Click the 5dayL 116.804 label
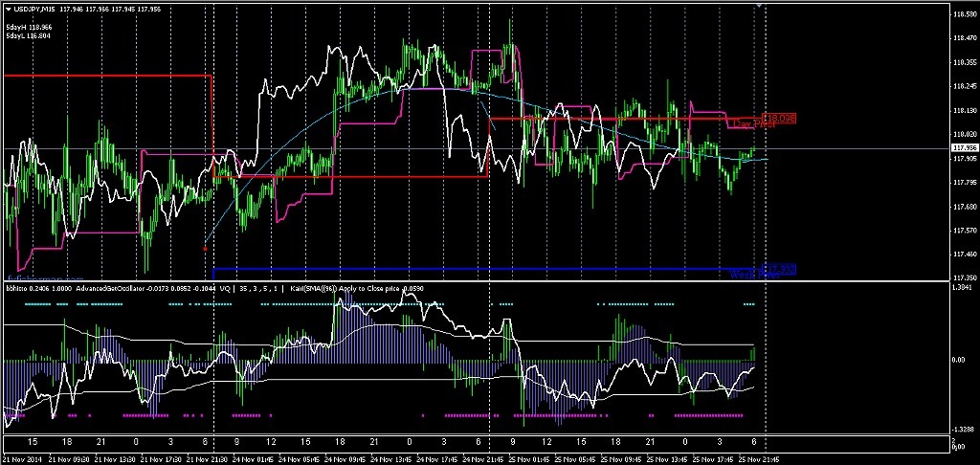The width and height of the screenshot is (980, 465). point(28,36)
